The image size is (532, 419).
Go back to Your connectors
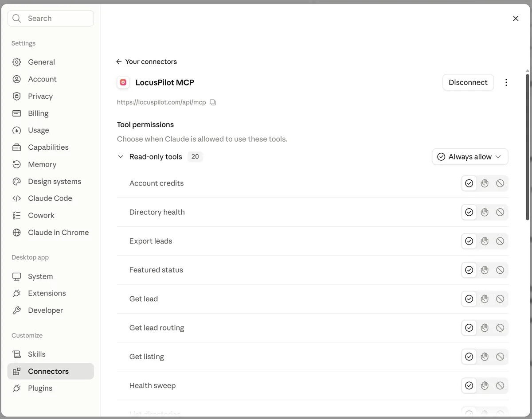pyautogui.click(x=146, y=62)
